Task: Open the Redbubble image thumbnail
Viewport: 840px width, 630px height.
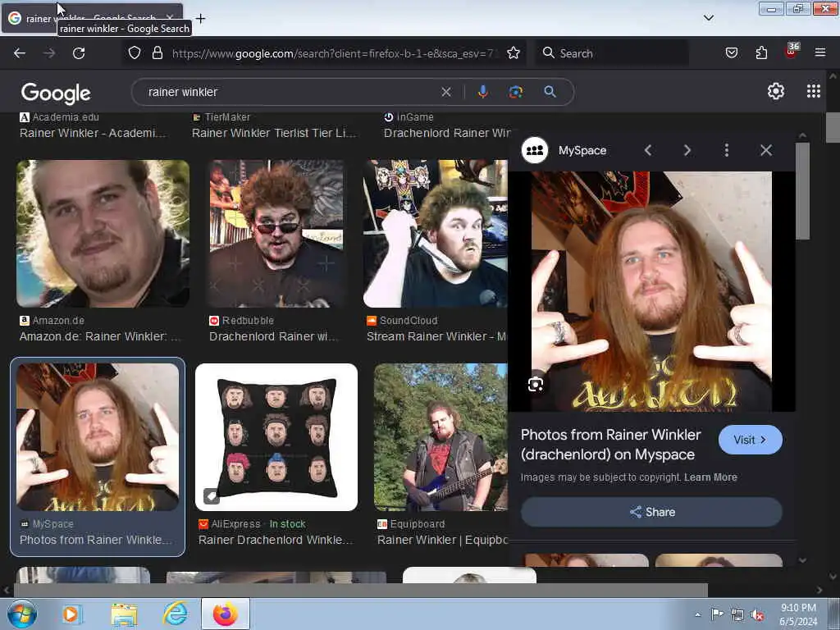Action: 276,234
